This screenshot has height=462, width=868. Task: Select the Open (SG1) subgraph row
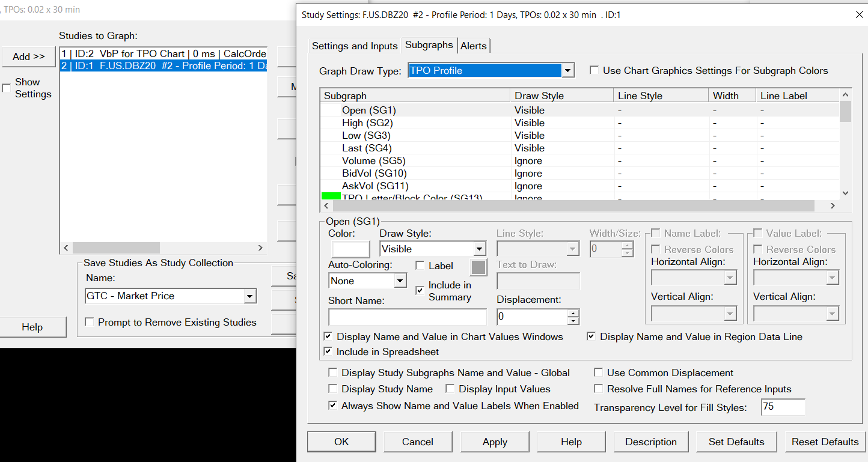(x=579, y=110)
